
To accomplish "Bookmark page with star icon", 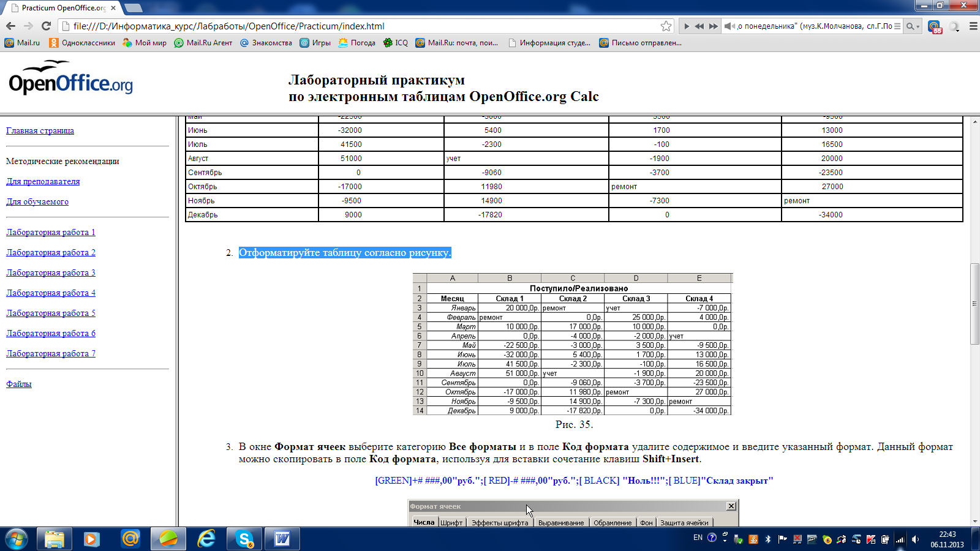I will click(x=666, y=26).
